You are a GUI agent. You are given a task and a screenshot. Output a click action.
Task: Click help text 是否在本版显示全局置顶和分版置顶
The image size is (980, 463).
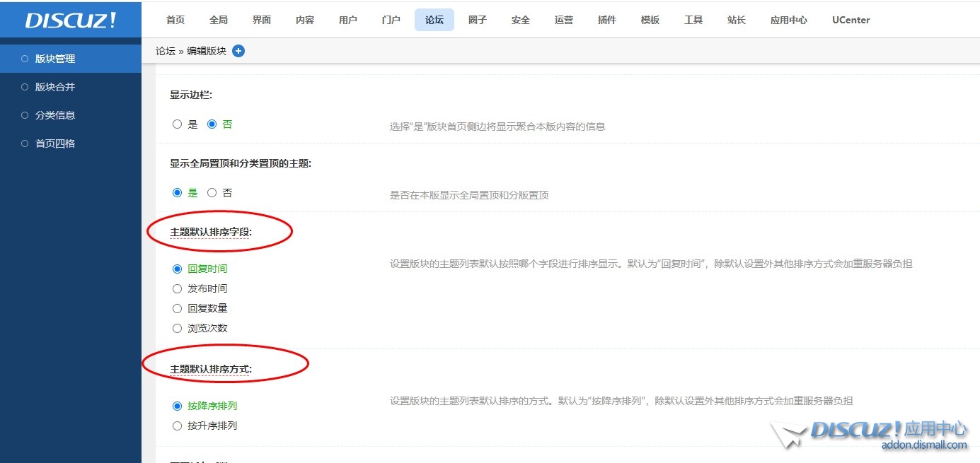pyautogui.click(x=469, y=195)
